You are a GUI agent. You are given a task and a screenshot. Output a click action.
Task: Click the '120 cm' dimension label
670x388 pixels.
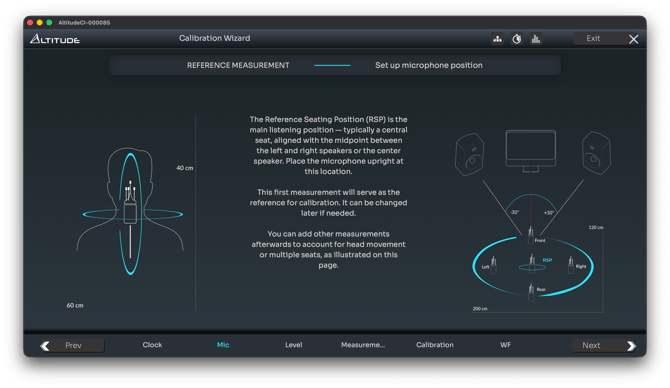(596, 227)
